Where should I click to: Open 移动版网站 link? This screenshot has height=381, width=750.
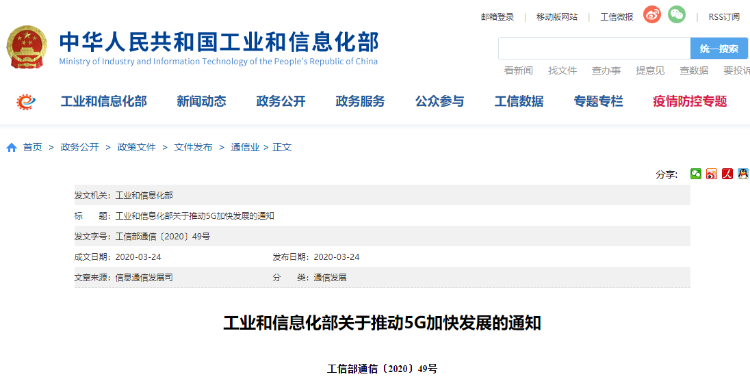pos(557,17)
